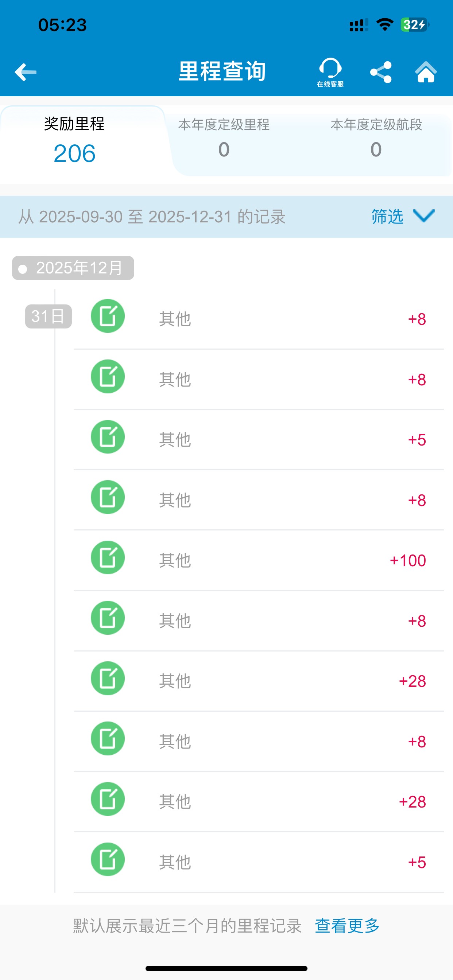Tap the share icon in header
This screenshot has height=980, width=453.
tap(381, 72)
